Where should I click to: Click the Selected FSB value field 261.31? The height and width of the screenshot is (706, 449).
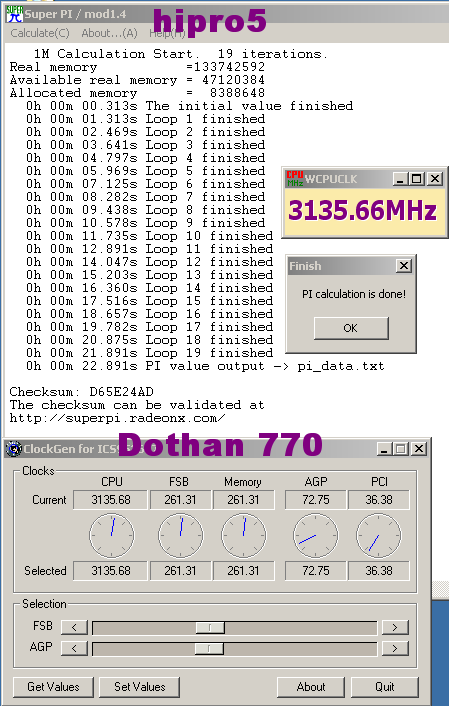(x=180, y=571)
